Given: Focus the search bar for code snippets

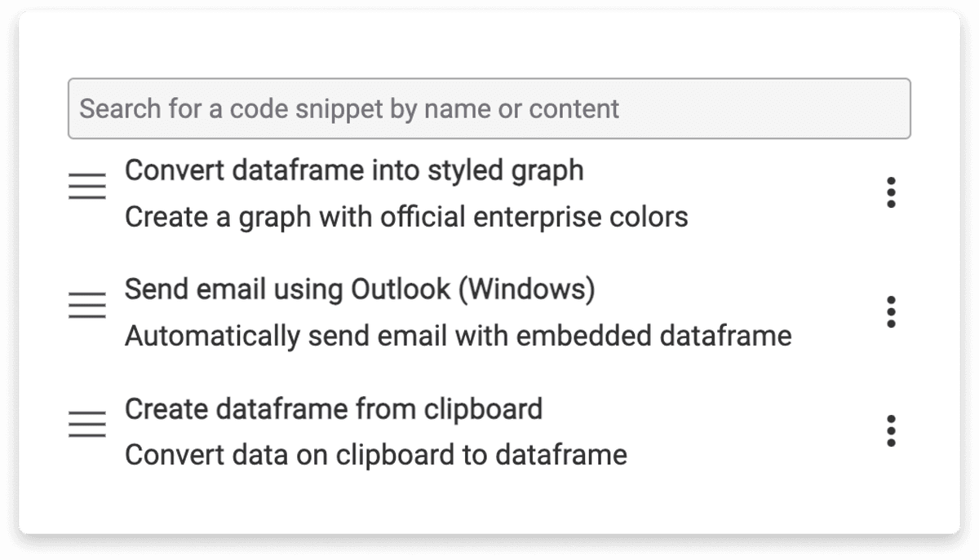Looking at the screenshot, I should [489, 108].
